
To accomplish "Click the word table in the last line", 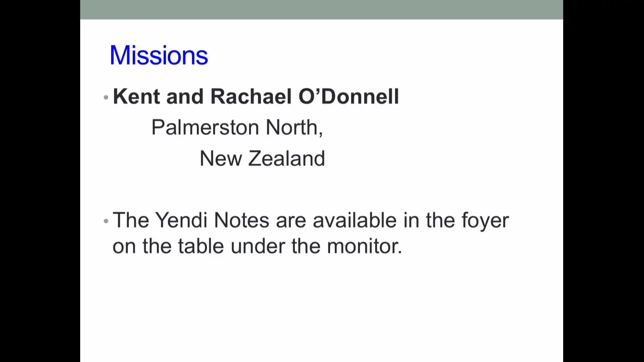I will pyautogui.click(x=201, y=246).
